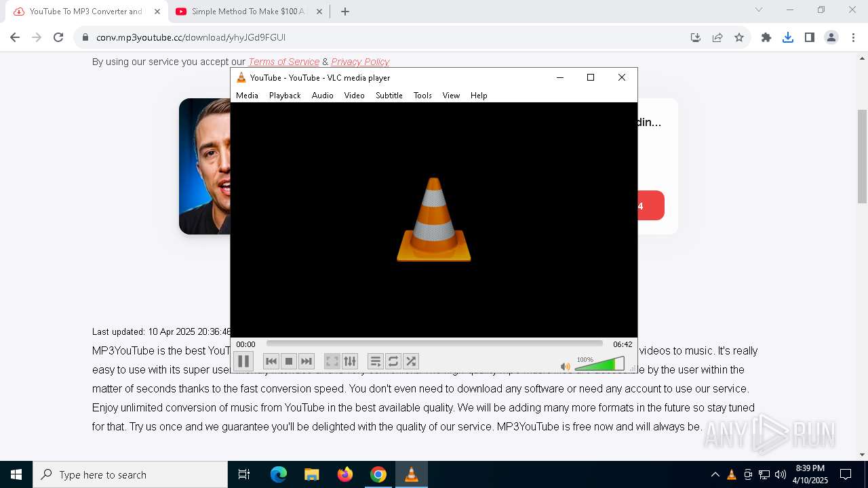
Task: Click the VLC cone title bar icon
Action: click(241, 77)
